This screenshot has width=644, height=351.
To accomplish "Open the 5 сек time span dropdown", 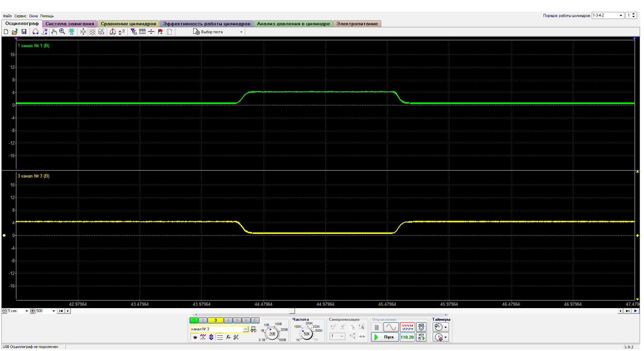I will click(18, 311).
